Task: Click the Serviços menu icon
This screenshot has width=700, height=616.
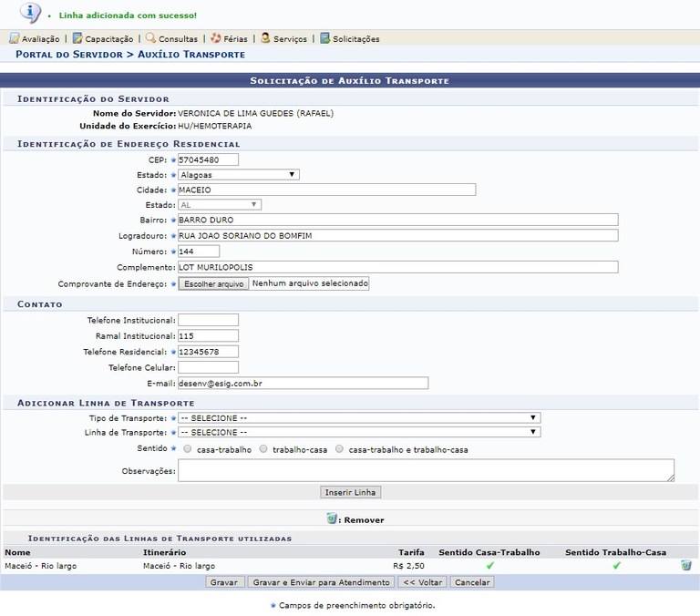Action: [265, 38]
